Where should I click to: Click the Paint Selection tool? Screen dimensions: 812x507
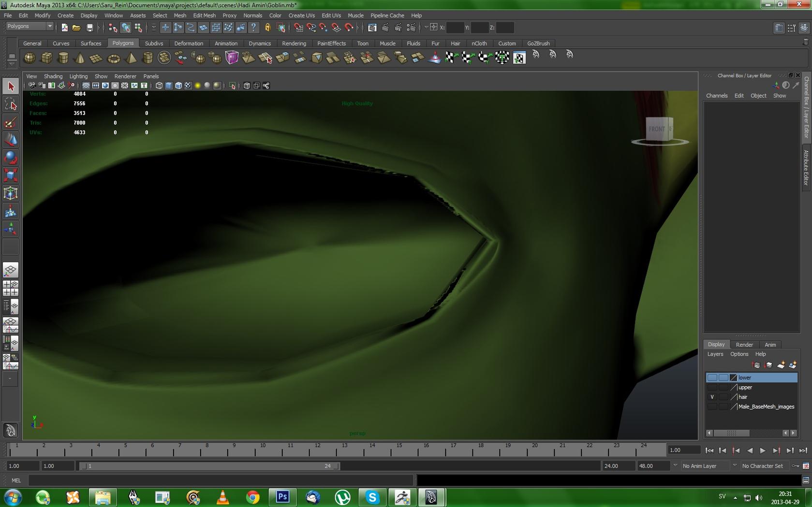(11, 122)
